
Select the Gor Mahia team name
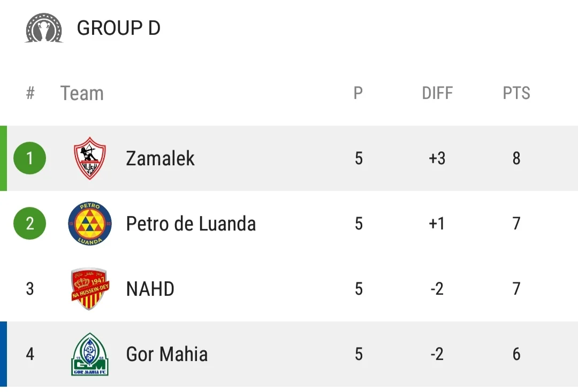point(166,354)
